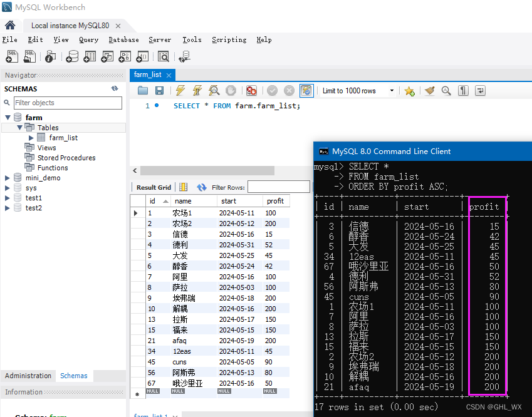This screenshot has width=532, height=417.
Task: Refresh schemas list icon
Action: (x=115, y=88)
